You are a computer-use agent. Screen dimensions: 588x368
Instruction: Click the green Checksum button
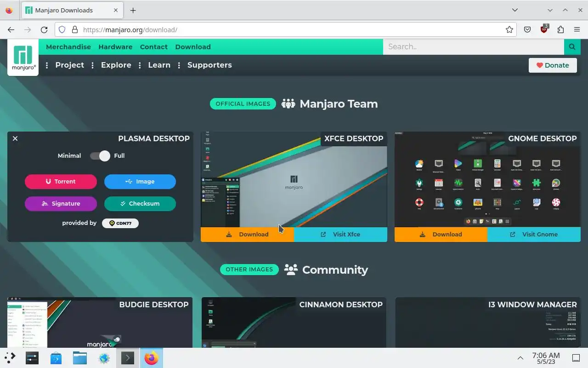140,203
